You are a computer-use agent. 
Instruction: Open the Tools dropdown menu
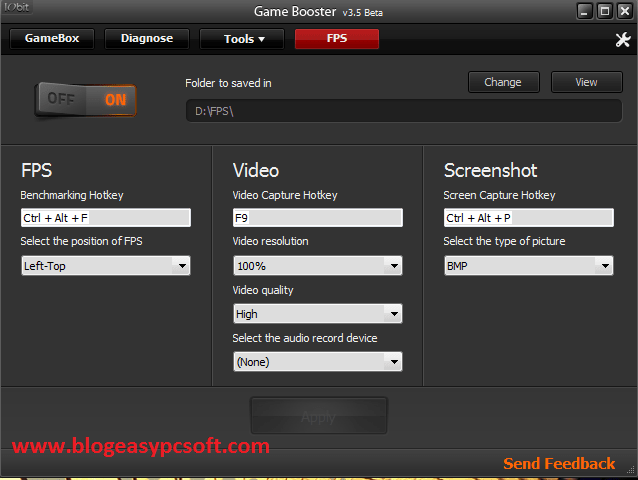point(242,39)
